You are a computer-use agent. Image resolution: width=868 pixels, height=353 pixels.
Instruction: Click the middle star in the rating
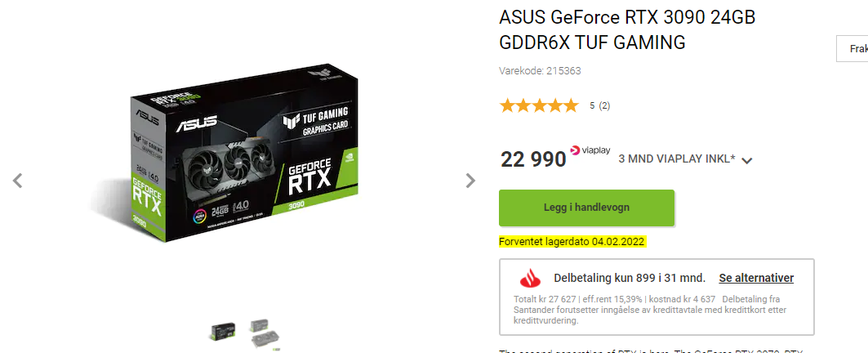point(539,105)
